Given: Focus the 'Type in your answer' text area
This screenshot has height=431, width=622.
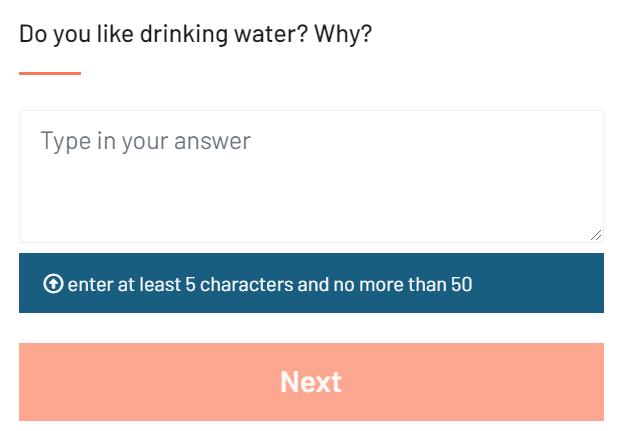Looking at the screenshot, I should tap(311, 176).
